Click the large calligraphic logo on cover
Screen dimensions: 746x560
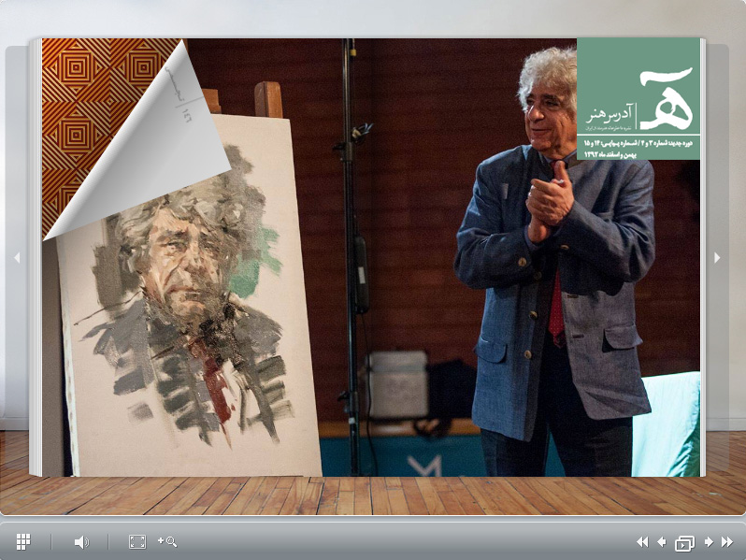pos(666,97)
